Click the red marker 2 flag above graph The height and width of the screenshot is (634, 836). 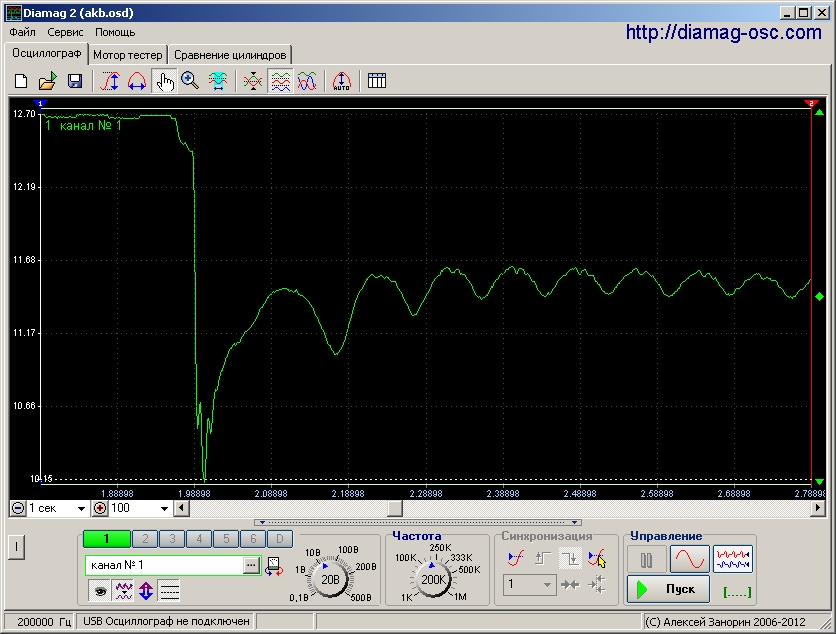[811, 102]
